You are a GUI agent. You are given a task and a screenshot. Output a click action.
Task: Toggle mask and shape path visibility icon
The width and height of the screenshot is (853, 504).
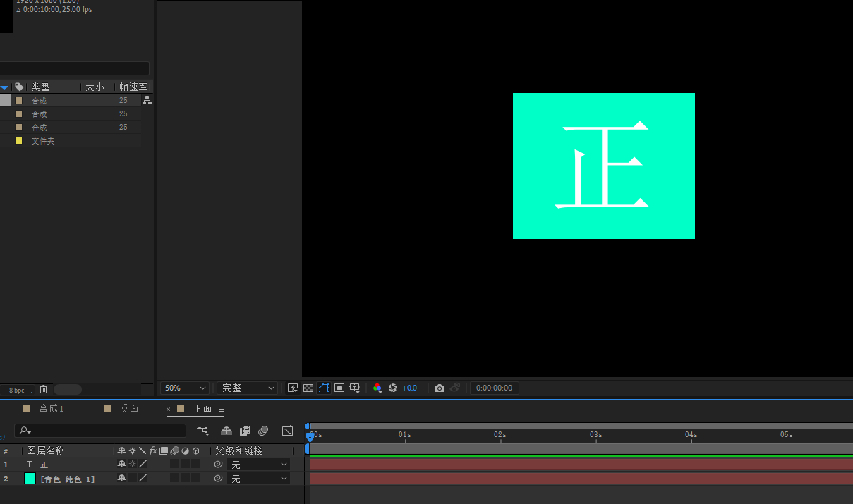click(x=324, y=388)
